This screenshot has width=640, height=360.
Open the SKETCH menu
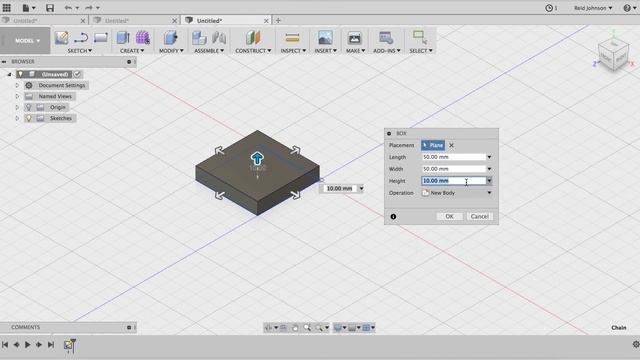(79, 51)
